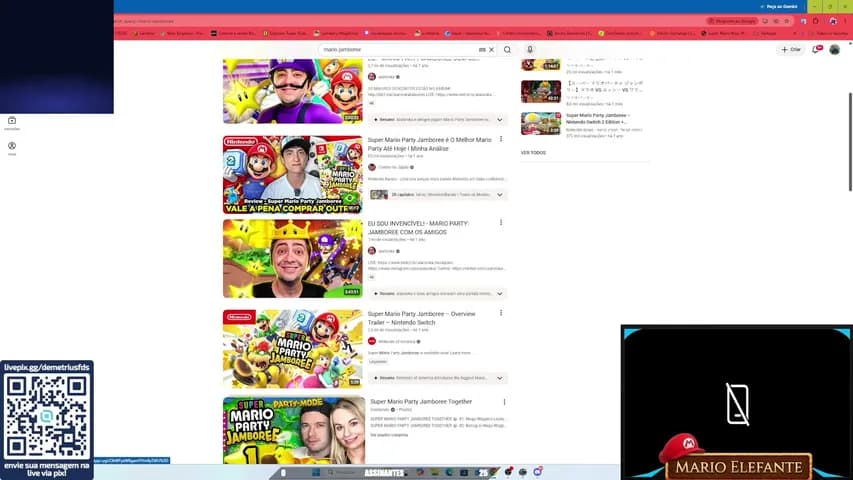Bookmark this page with the star icon
Viewport: 853px width, 480px height.
click(787, 21)
